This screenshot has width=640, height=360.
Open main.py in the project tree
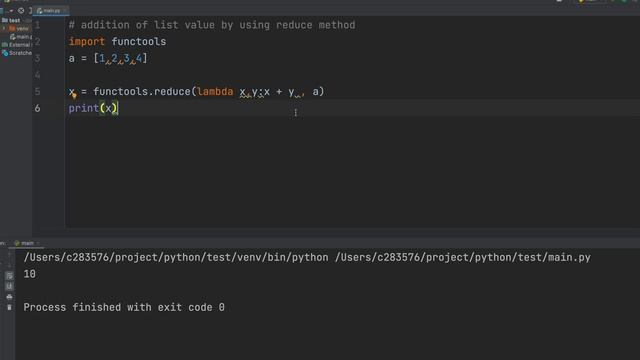[21, 37]
